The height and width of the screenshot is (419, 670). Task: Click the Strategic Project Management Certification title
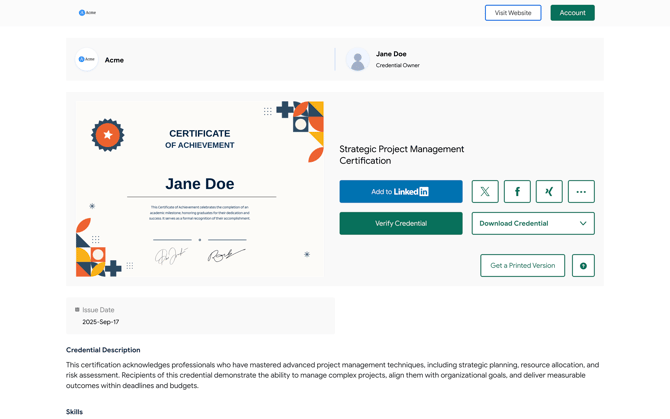coord(401,155)
